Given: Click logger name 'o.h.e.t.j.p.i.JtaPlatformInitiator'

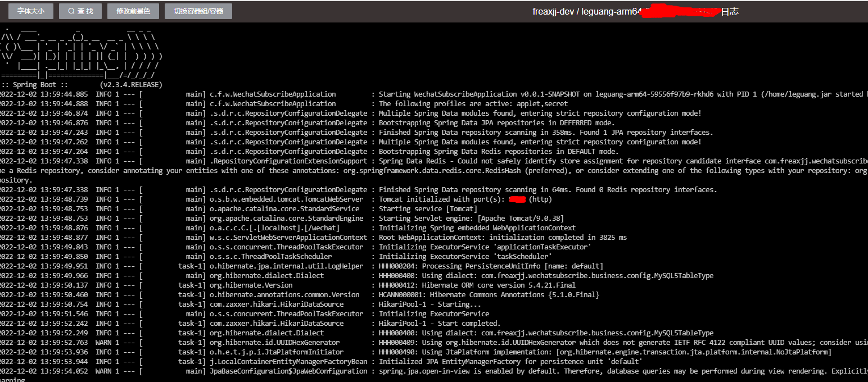Looking at the screenshot, I should (277, 352).
